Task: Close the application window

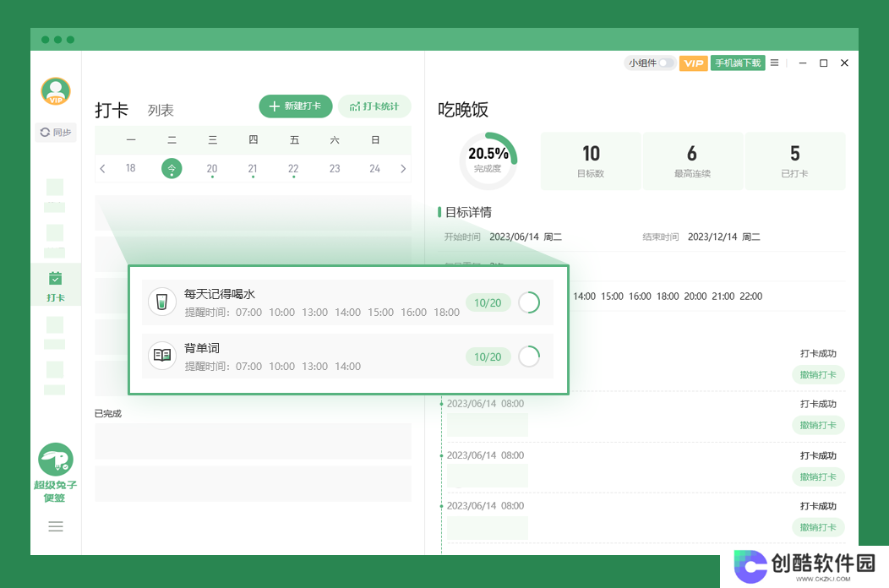Action: tap(844, 63)
